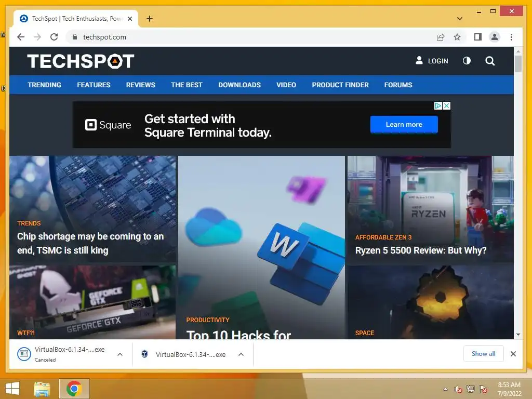Click the page scrollbar up arrow

coord(518,51)
